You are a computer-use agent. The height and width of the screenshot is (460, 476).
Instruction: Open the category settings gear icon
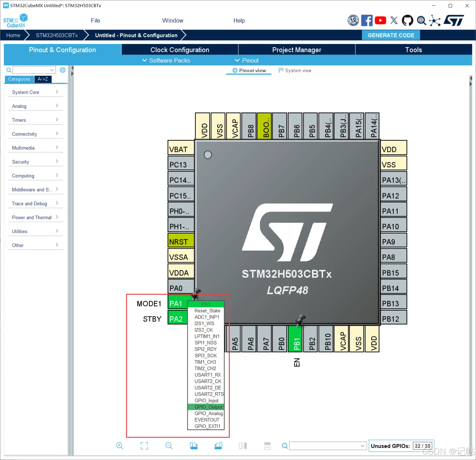(x=63, y=70)
